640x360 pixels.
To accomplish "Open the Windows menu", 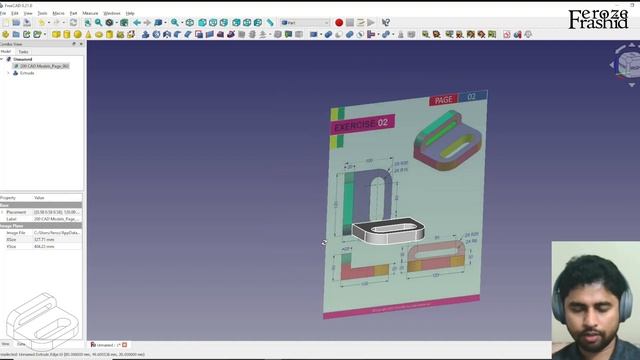I will pyautogui.click(x=112, y=13).
